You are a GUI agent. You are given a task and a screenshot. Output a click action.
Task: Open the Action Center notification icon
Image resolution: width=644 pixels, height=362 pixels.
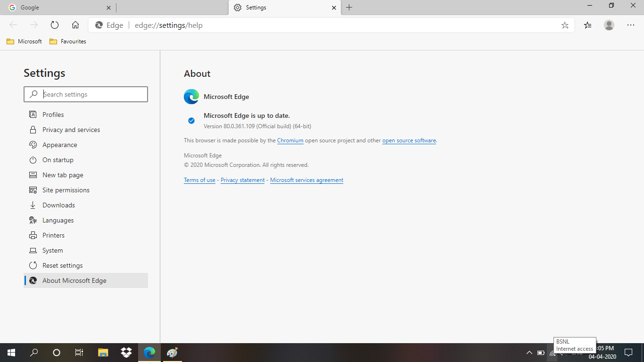(628, 353)
